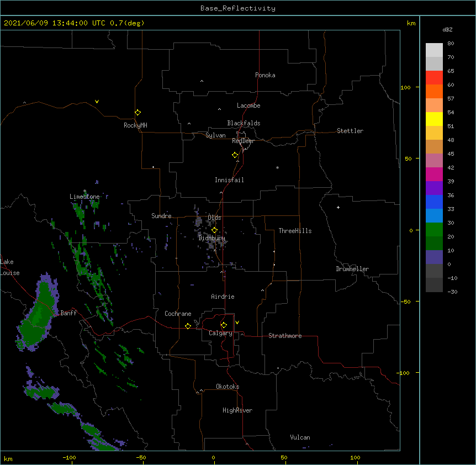476x465 pixels.
Task: Click the HighRiver label
Action: tap(237, 410)
